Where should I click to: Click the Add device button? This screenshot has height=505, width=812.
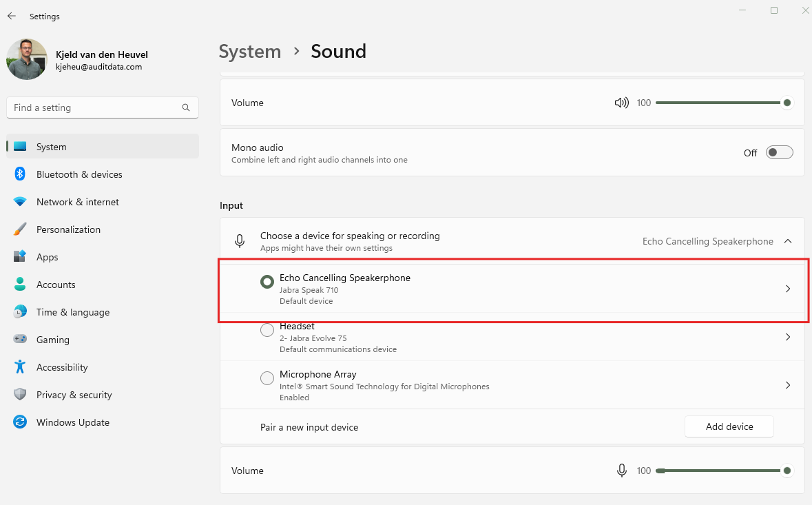pos(729,426)
